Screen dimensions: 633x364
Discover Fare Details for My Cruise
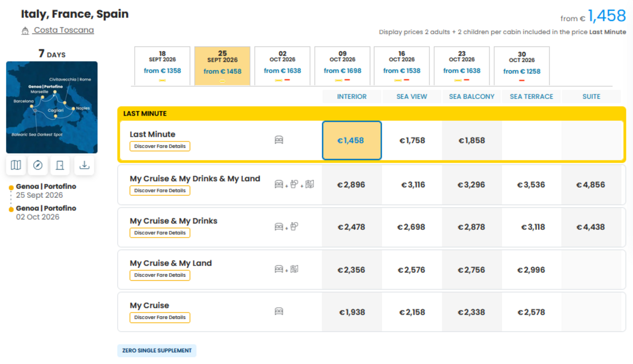160,318
